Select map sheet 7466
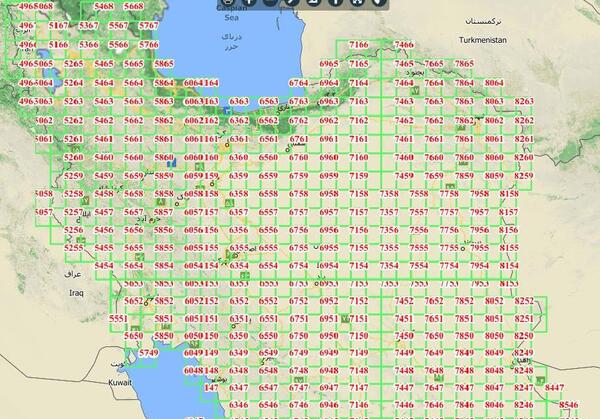The height and width of the screenshot is (419, 600). [x=404, y=45]
